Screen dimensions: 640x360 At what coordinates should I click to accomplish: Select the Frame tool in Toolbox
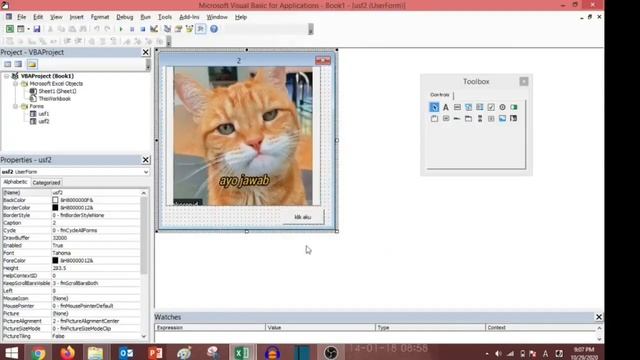tap(434, 118)
